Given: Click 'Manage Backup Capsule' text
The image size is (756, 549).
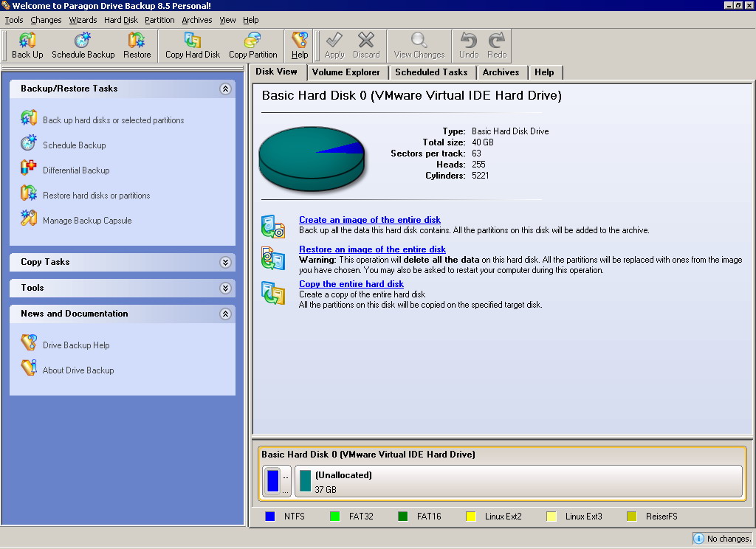Looking at the screenshot, I should coord(87,221).
